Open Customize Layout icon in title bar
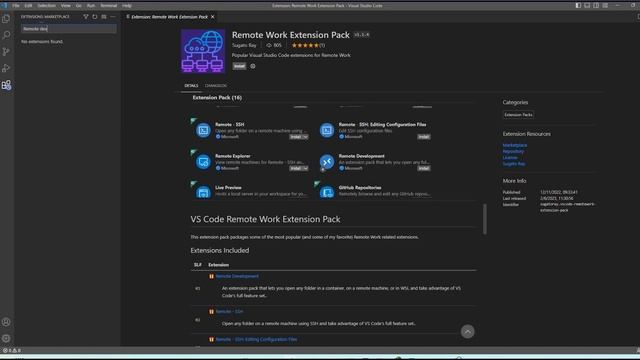Image resolution: width=640 pixels, height=360 pixels. click(x=605, y=5)
